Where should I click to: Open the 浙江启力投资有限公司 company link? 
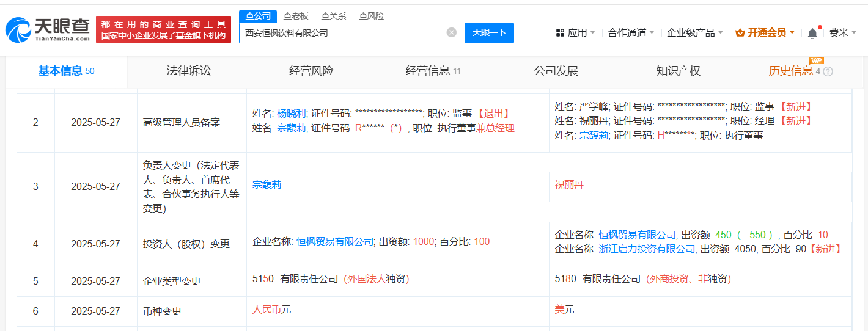647,249
